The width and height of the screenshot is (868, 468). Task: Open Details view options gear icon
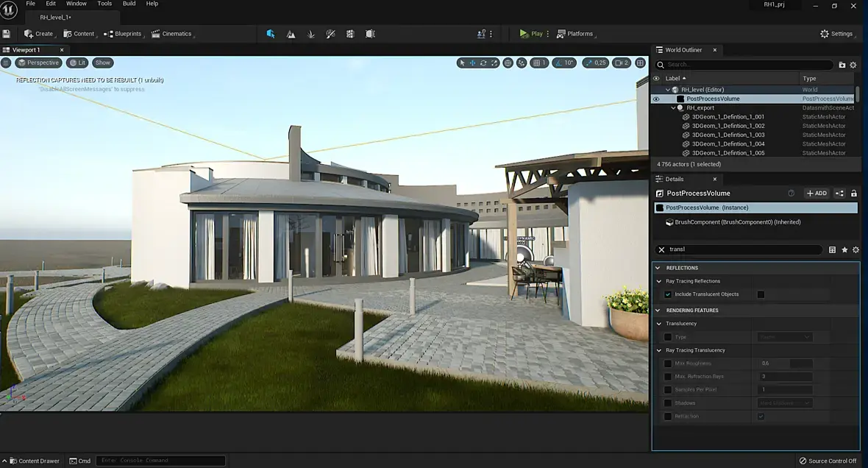click(x=855, y=249)
